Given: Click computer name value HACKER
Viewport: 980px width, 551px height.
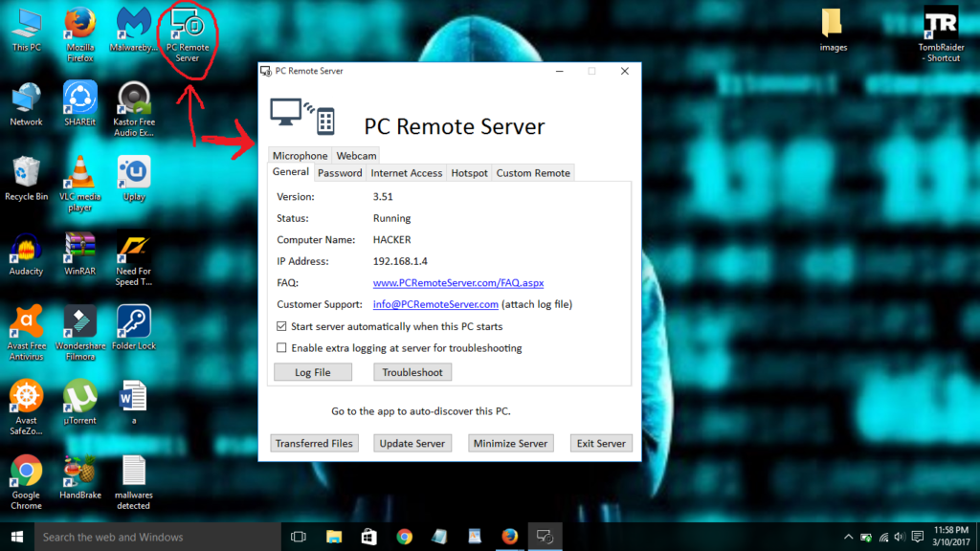Looking at the screenshot, I should [391, 240].
